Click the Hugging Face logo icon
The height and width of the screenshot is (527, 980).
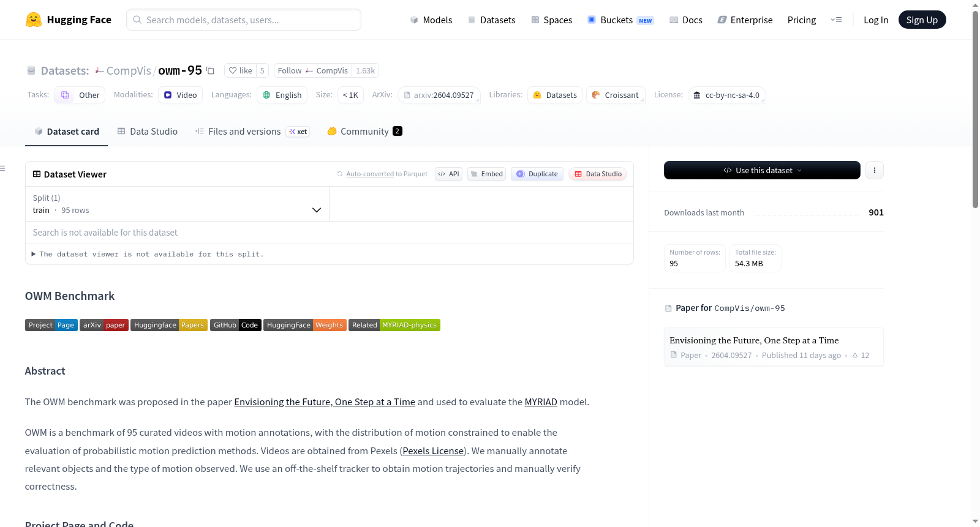click(34, 20)
